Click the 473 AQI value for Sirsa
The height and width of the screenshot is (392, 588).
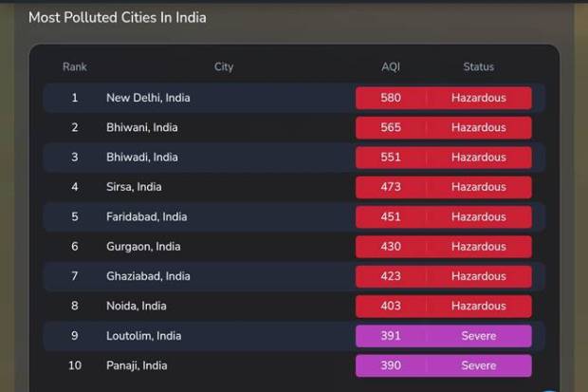coord(391,187)
